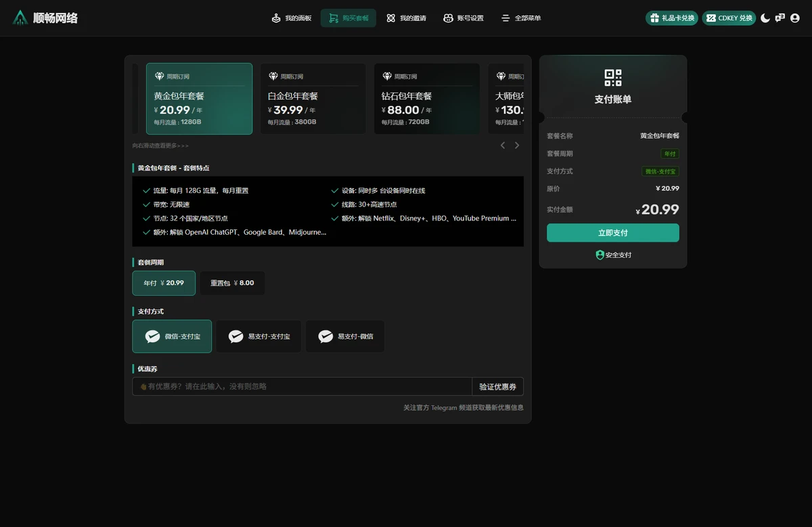The height and width of the screenshot is (527, 812).
Task: Select the 白金包年套餐 plan card
Action: coord(313,99)
